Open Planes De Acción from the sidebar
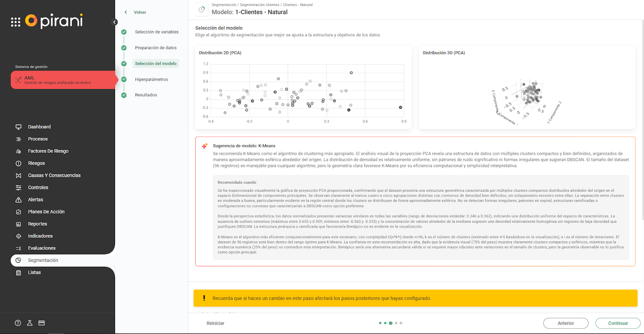644x334 pixels. 46,212
